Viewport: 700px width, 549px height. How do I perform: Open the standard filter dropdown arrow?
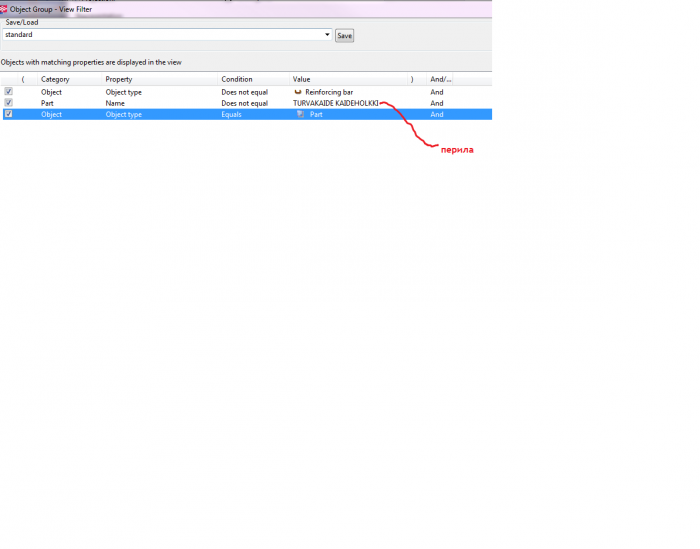click(x=327, y=34)
